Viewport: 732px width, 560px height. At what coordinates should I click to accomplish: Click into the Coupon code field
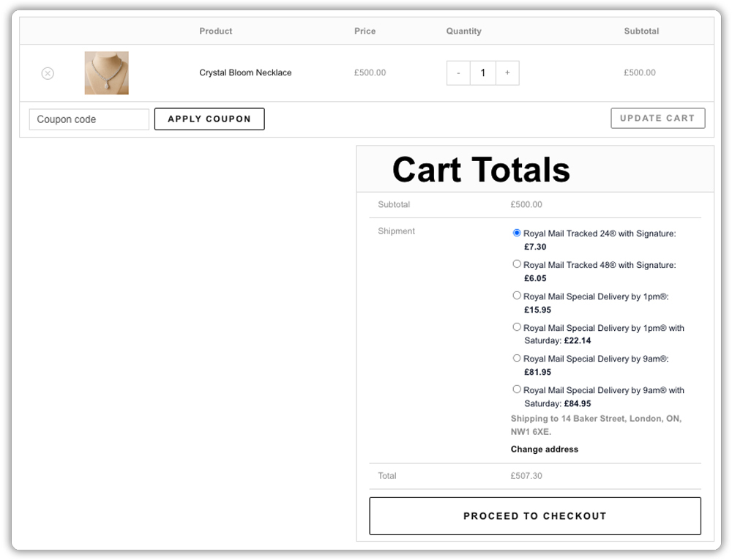tap(89, 119)
